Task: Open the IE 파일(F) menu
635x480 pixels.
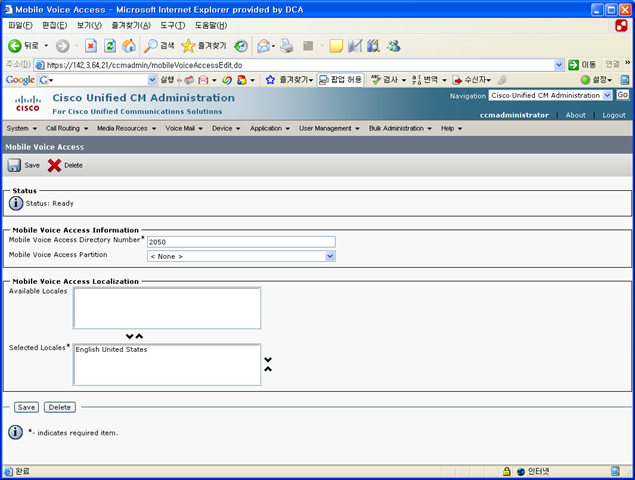Action: tap(20, 26)
